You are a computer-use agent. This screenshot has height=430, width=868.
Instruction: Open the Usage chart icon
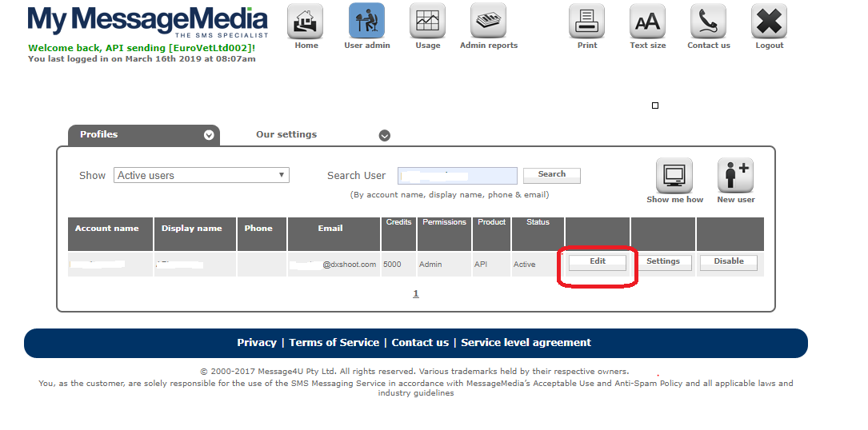tap(427, 21)
